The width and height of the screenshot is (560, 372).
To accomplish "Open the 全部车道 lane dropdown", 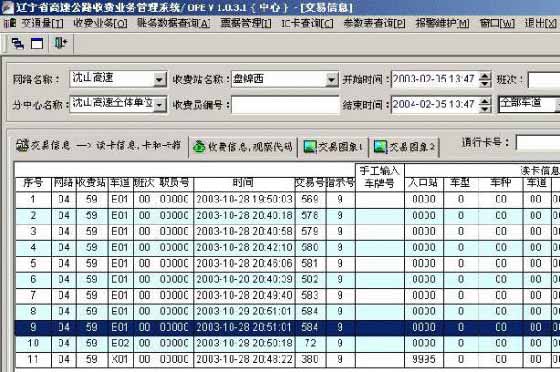I will pyautogui.click(x=557, y=105).
